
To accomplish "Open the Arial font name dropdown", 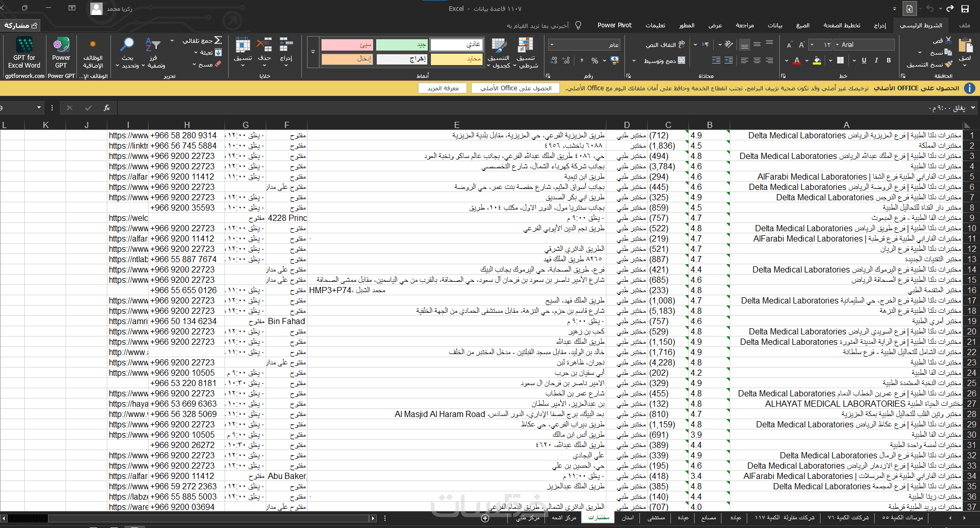I will point(837,45).
